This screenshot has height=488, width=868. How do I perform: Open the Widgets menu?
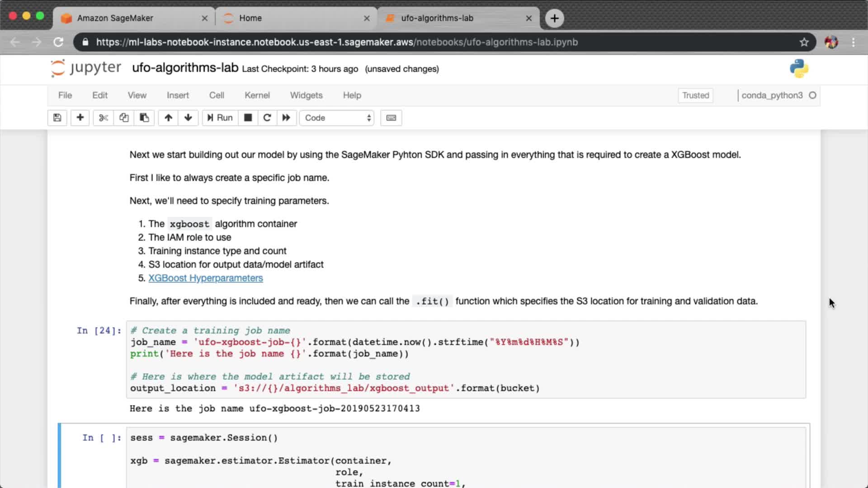[x=306, y=95]
